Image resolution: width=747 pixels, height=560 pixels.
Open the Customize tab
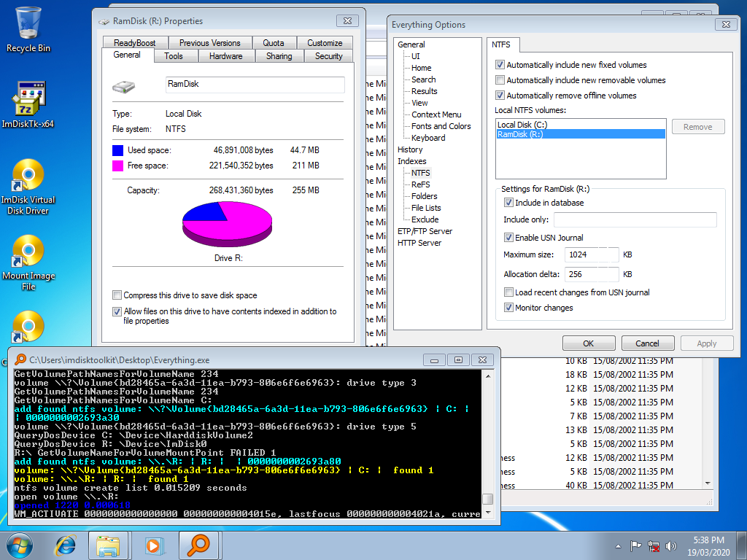(325, 43)
